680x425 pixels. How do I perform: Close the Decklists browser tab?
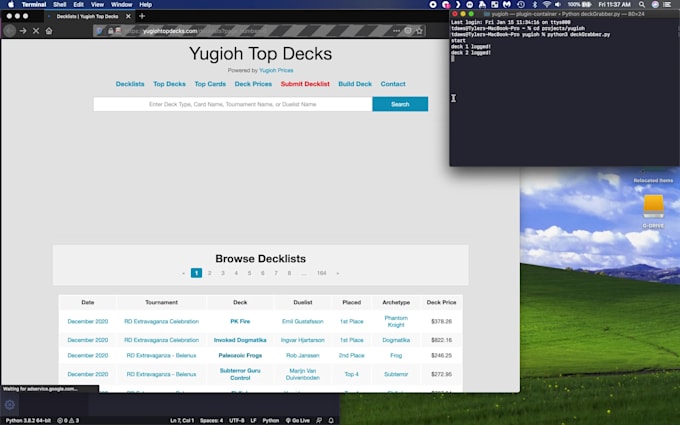pyautogui.click(x=128, y=16)
